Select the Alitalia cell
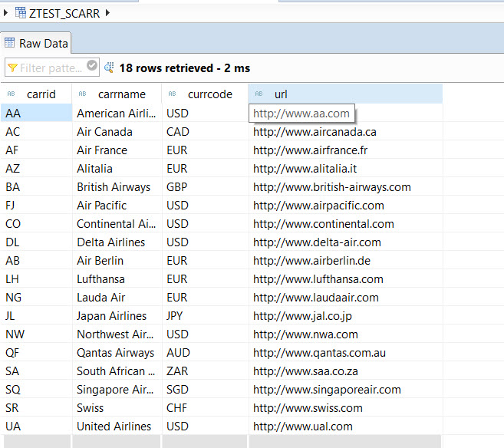504x448 pixels. point(117,169)
